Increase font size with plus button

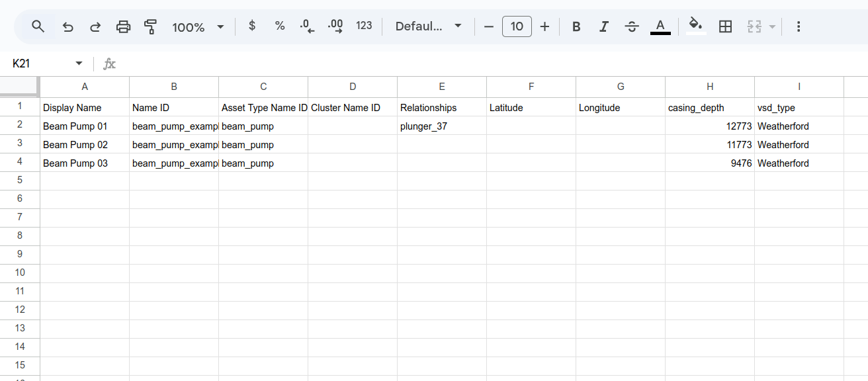tap(544, 26)
